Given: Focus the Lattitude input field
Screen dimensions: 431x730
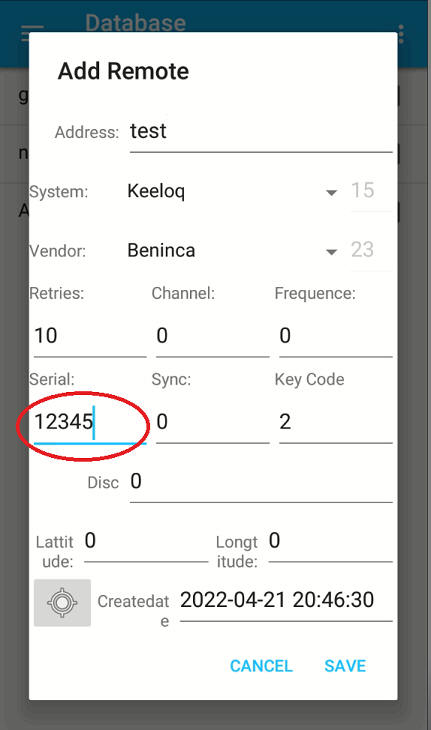Looking at the screenshot, I should tap(146, 543).
